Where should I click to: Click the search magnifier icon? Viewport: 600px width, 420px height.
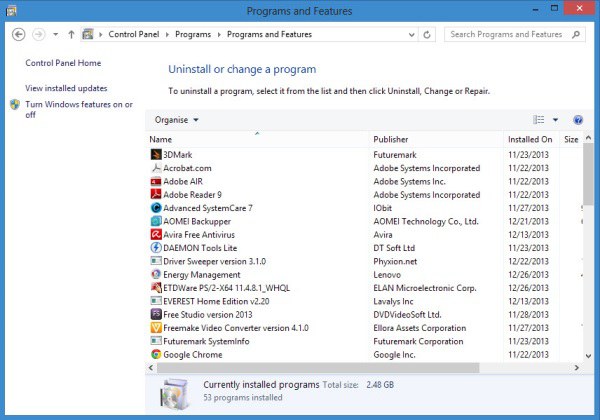tap(576, 34)
